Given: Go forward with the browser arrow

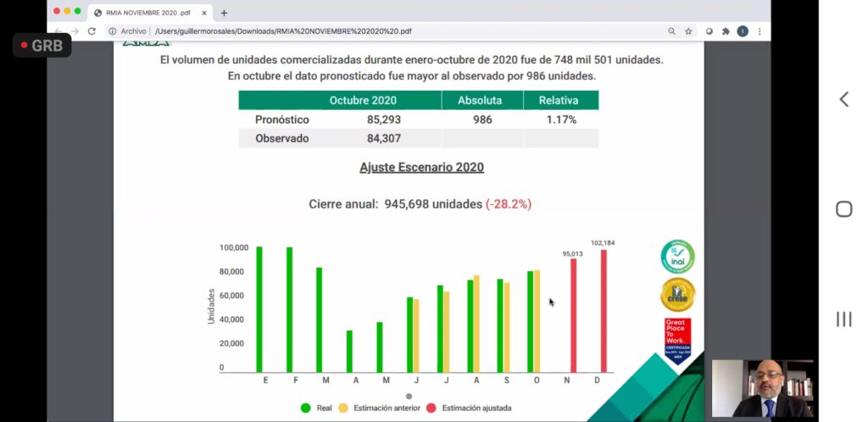Looking at the screenshot, I should (75, 31).
